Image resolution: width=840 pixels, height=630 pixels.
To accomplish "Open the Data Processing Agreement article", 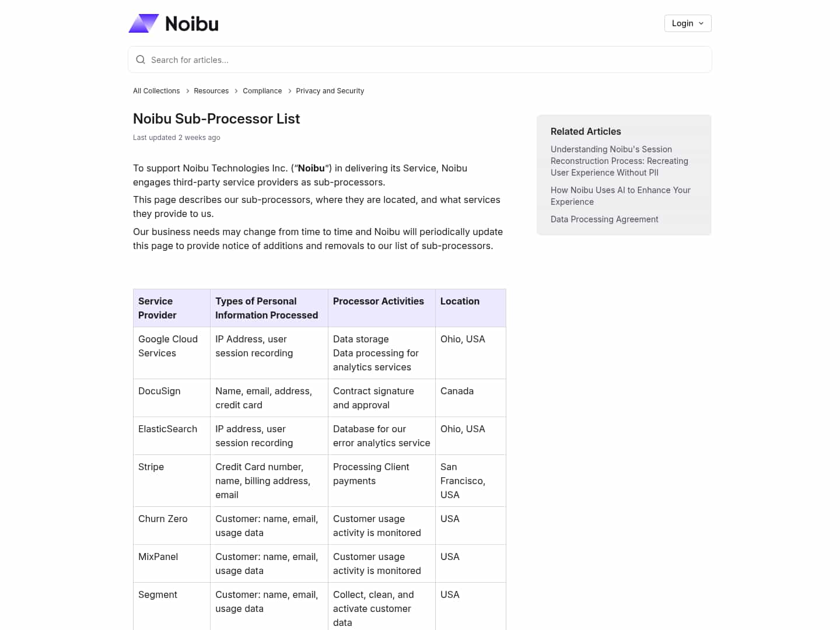I will pyautogui.click(x=604, y=219).
